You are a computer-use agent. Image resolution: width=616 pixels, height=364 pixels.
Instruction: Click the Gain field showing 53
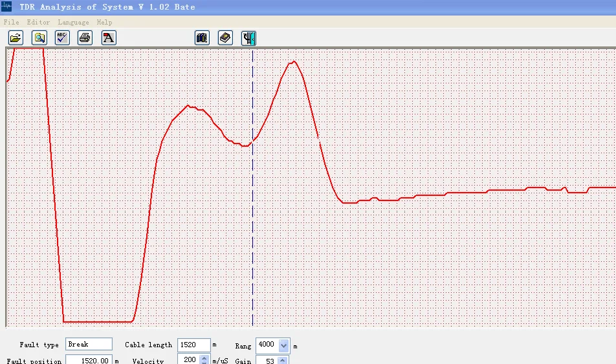pos(267,360)
